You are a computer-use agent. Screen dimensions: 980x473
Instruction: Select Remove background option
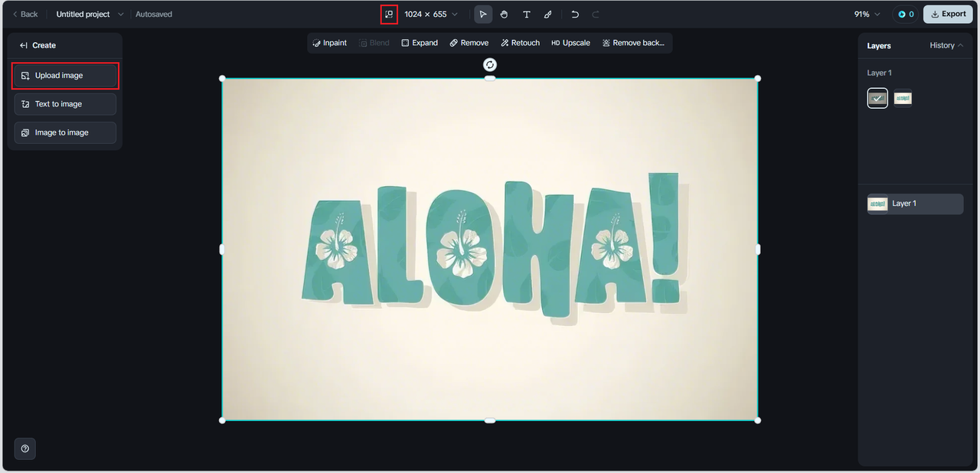pyautogui.click(x=633, y=43)
